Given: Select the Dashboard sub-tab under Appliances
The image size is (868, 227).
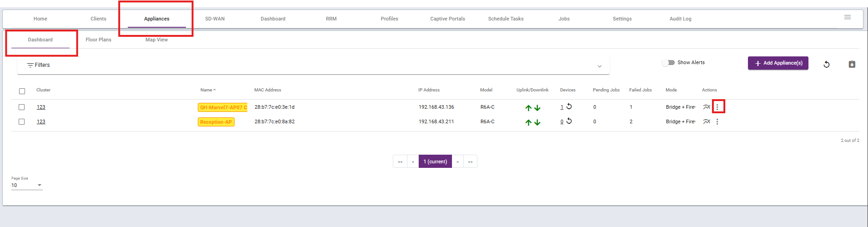Looking at the screenshot, I should tap(40, 40).
